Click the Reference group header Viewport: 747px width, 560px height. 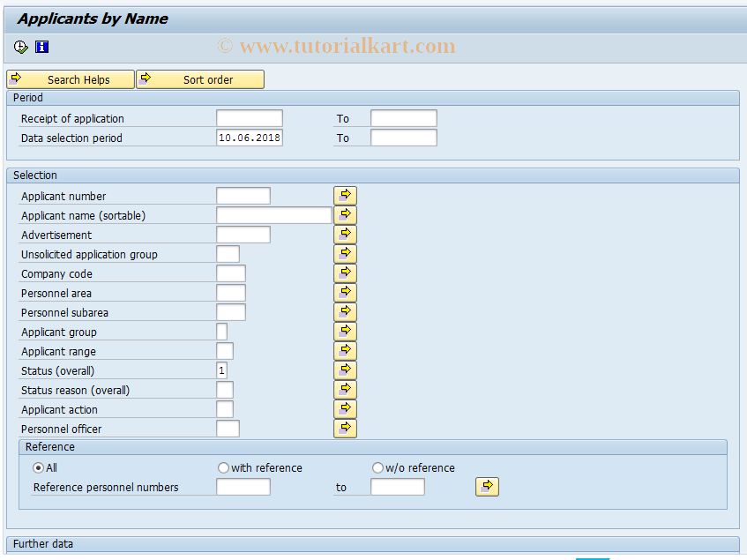pyautogui.click(x=373, y=446)
